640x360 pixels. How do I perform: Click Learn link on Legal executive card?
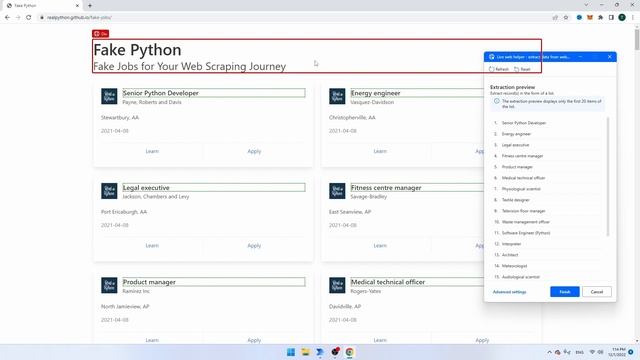pos(152,246)
